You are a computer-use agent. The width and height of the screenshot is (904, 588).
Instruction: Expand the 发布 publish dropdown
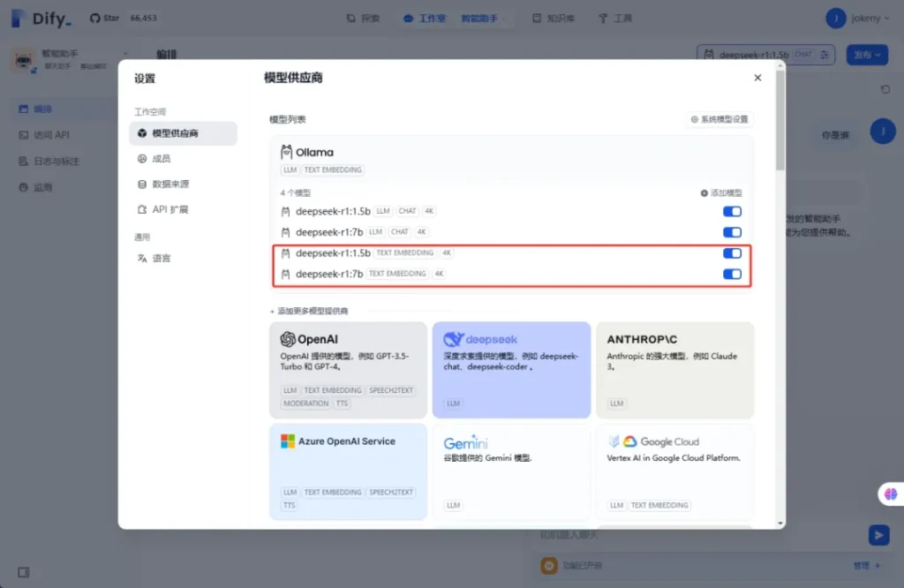pos(867,55)
